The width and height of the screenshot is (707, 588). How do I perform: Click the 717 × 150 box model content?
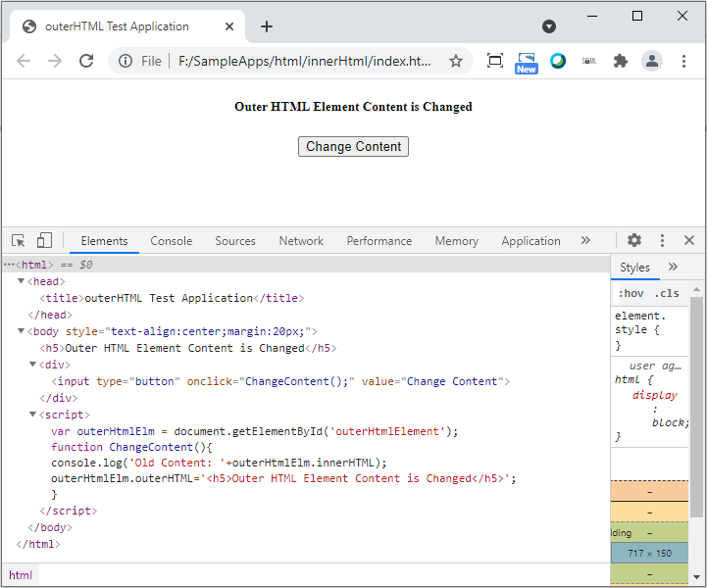coord(649,553)
